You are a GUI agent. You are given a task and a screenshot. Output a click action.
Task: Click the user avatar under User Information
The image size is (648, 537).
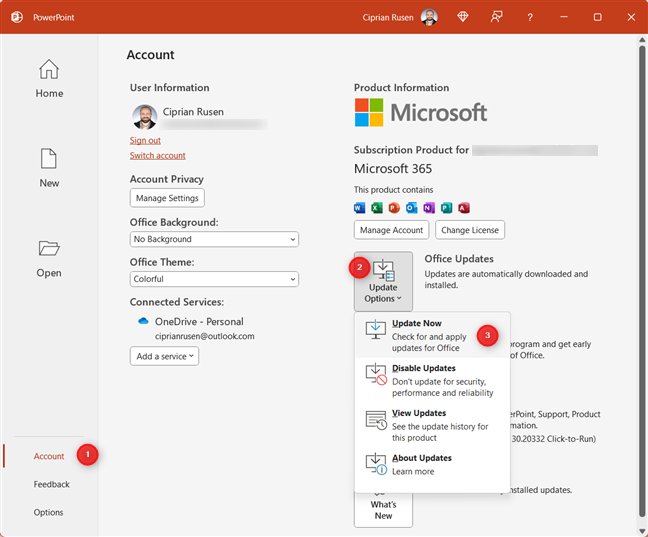[145, 117]
